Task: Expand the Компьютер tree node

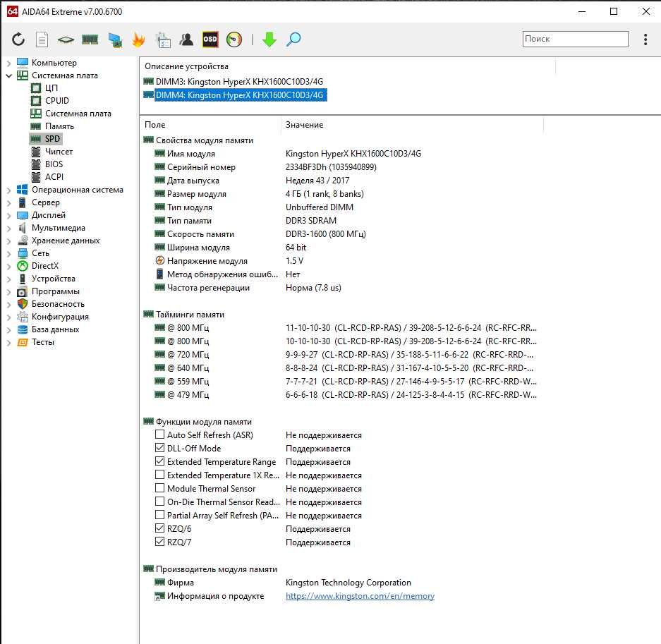Action: (9, 63)
